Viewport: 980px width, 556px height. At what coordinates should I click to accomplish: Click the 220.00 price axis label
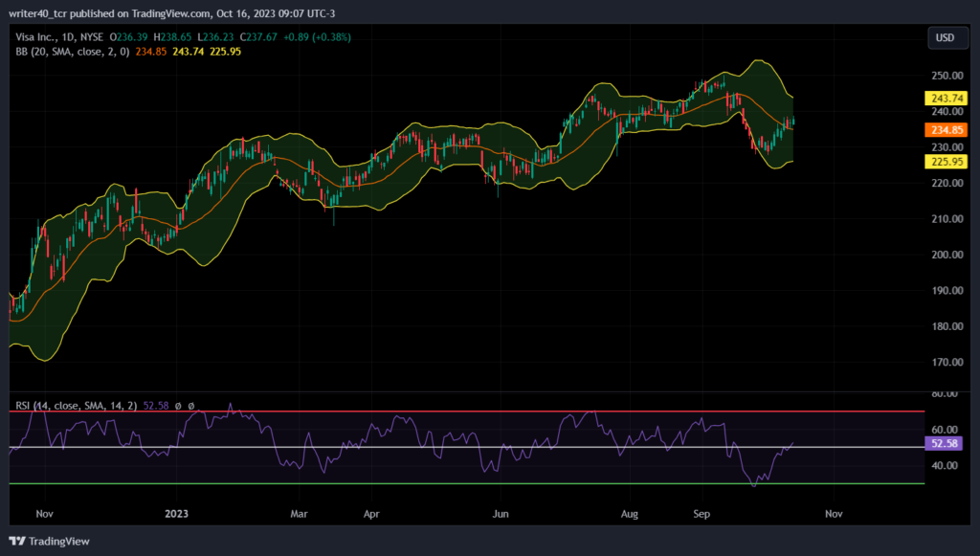coord(947,183)
